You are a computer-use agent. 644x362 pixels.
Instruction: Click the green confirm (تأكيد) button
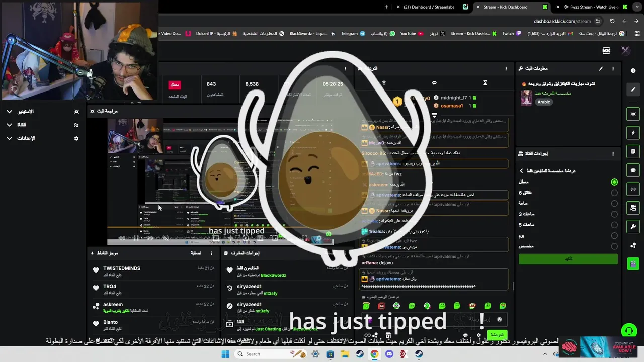pyautogui.click(x=568, y=259)
